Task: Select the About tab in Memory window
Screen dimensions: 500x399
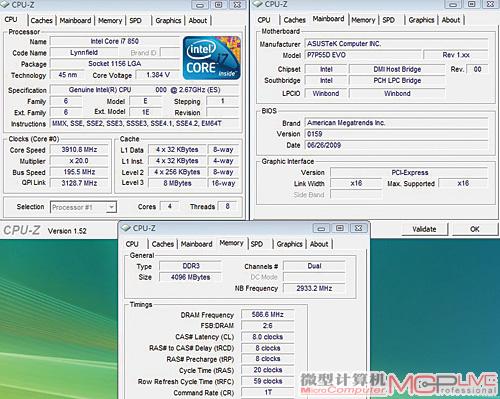Action: pos(319,244)
